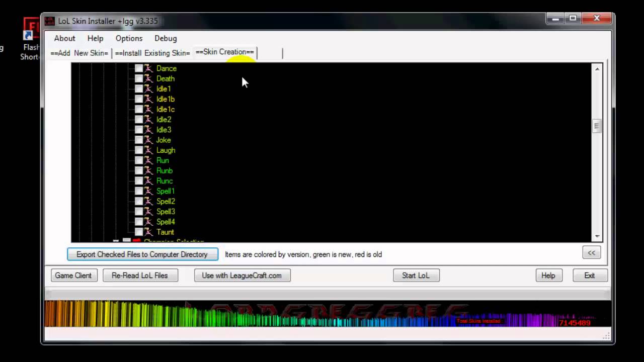Click the animation icon beside Laugh

tap(148, 150)
